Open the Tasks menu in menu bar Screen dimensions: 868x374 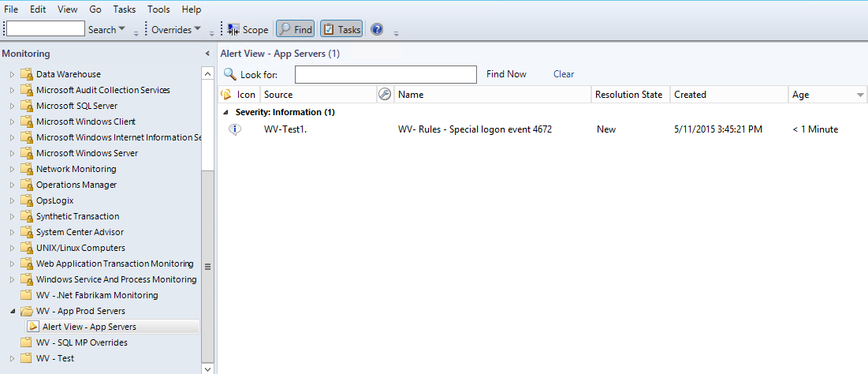(124, 9)
